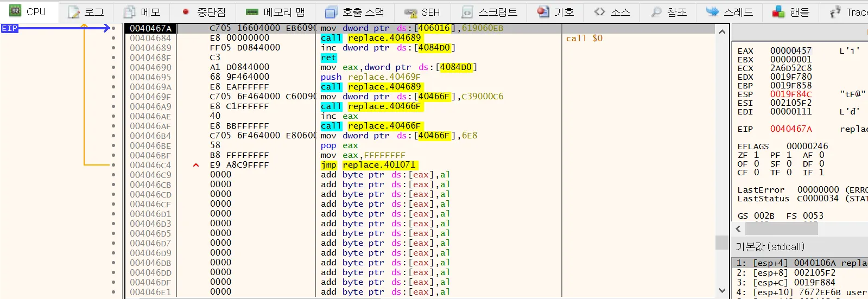Image resolution: width=868 pixels, height=299 pixels.
Task: Click the 메모 tab notes icon
Action: tap(130, 12)
